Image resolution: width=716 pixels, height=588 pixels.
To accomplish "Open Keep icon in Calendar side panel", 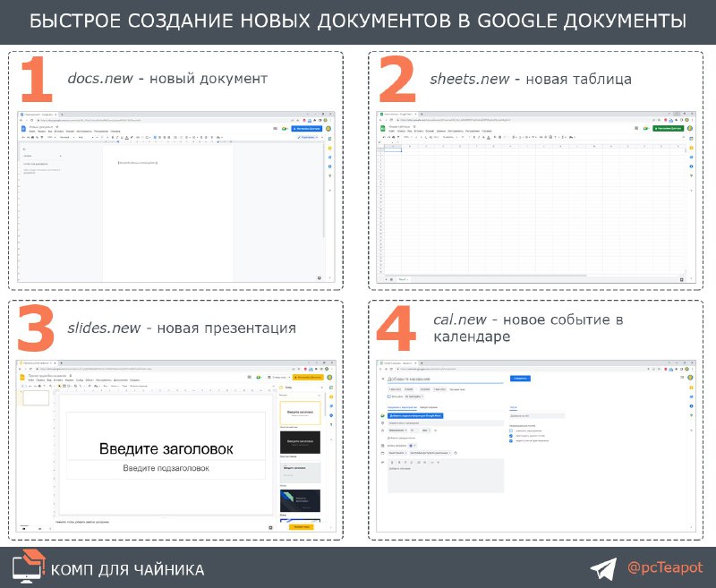I will 691,388.
